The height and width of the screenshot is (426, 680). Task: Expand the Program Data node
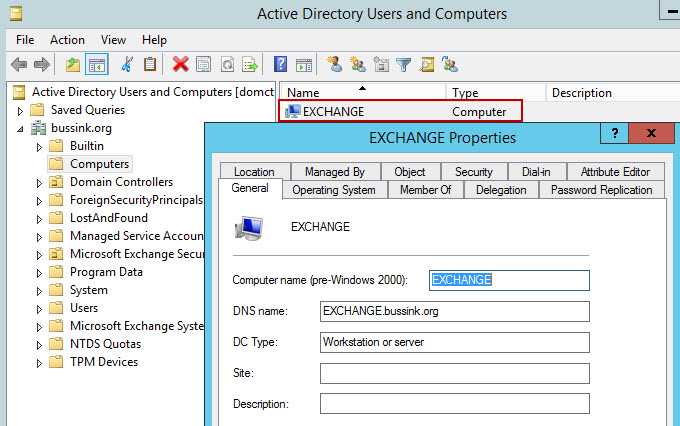39,273
